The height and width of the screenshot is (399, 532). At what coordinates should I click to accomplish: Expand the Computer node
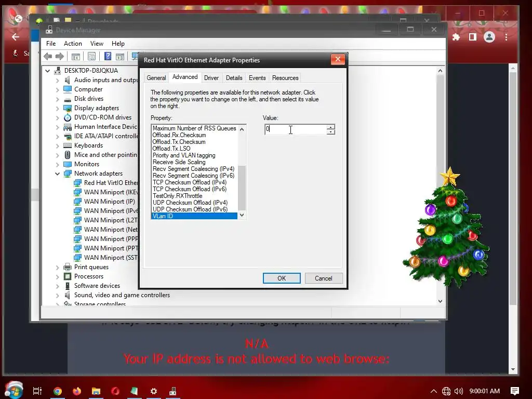pyautogui.click(x=57, y=90)
